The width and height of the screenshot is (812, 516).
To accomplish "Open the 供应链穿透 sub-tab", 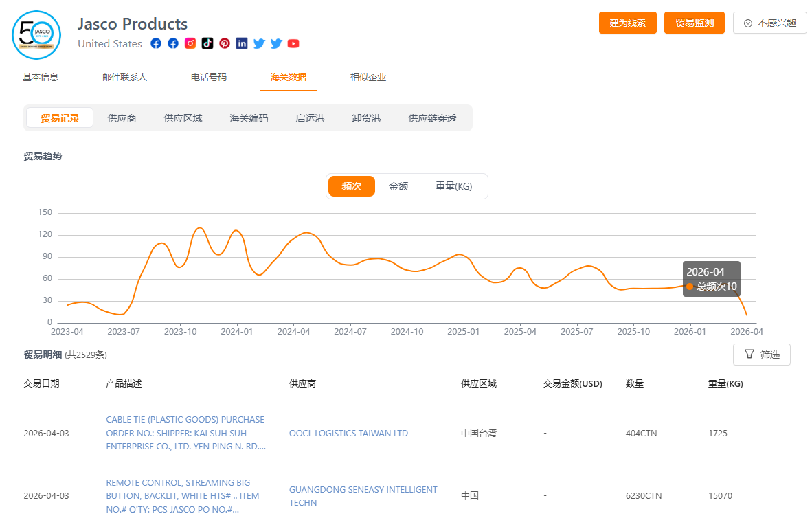I will pos(432,118).
